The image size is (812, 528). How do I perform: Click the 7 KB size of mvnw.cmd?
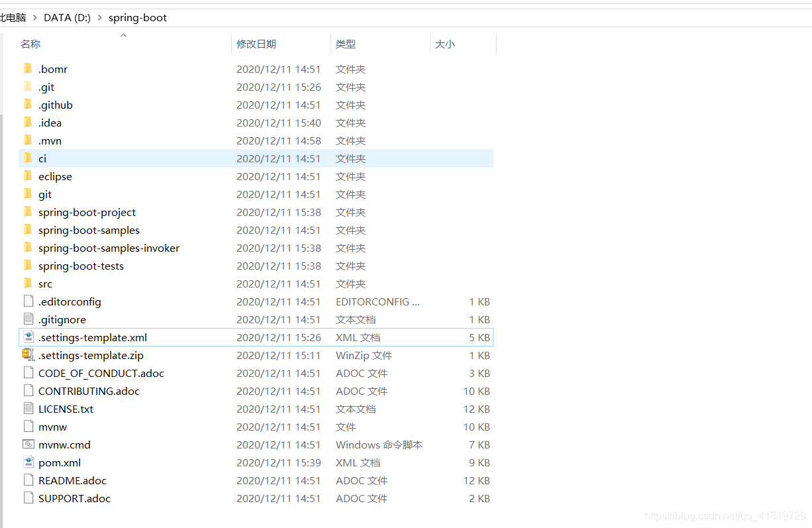[480, 445]
